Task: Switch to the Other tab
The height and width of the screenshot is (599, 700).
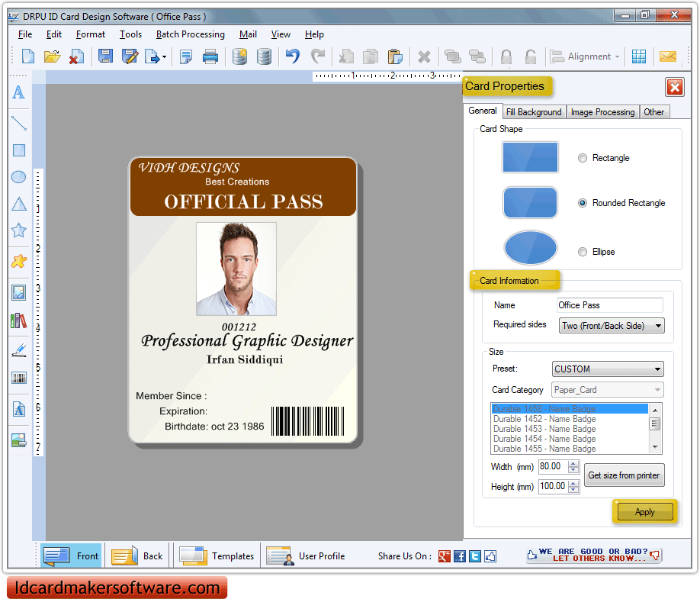Action: coord(654,112)
